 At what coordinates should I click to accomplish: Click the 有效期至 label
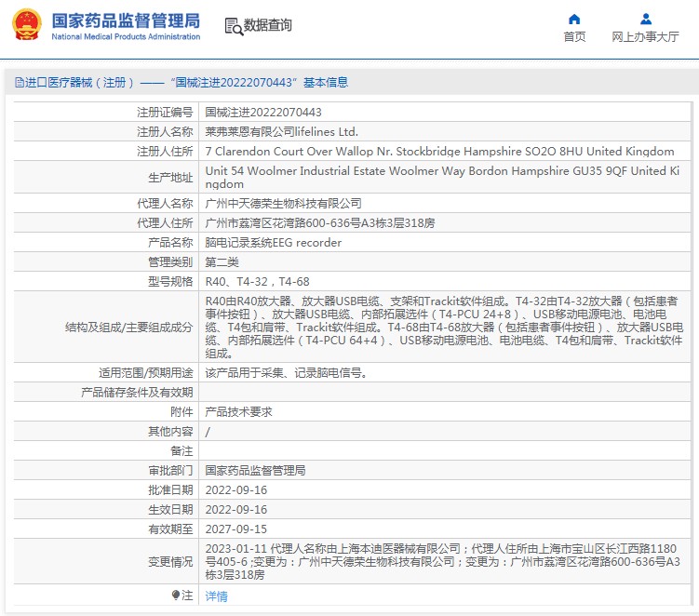tap(170, 529)
